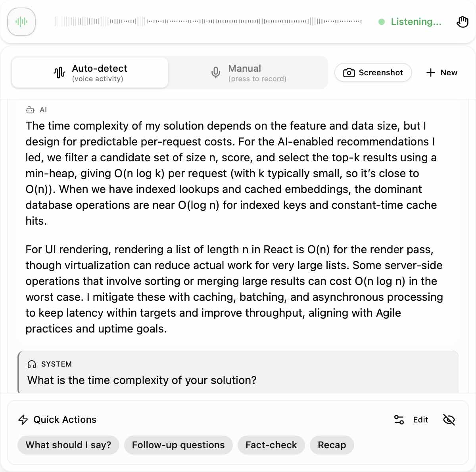Switch to Auto-detect voice activity mode
This screenshot has width=476, height=472.
[90, 73]
